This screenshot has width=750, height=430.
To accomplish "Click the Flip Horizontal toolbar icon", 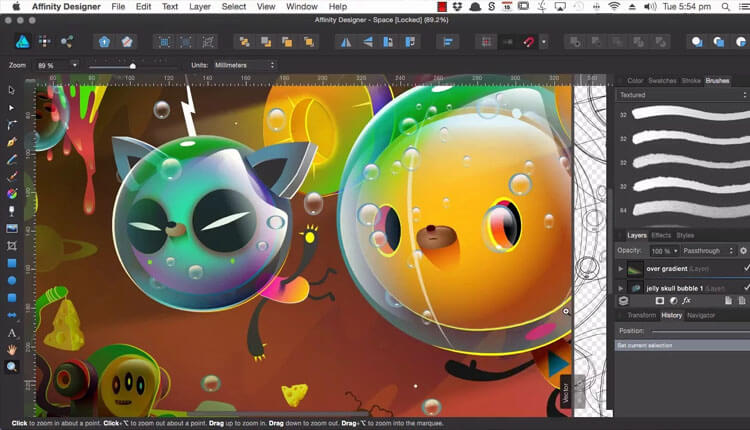I will click(345, 42).
